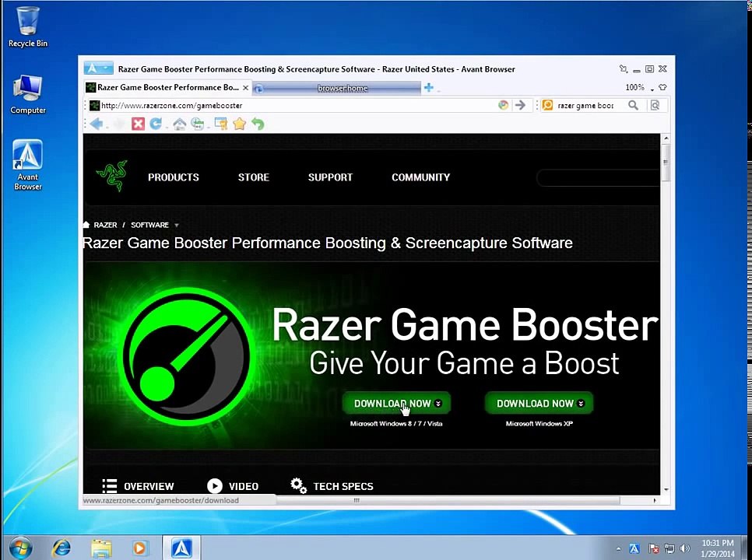The width and height of the screenshot is (752, 560).
Task: Open the TECH SPECS section
Action: (x=332, y=486)
